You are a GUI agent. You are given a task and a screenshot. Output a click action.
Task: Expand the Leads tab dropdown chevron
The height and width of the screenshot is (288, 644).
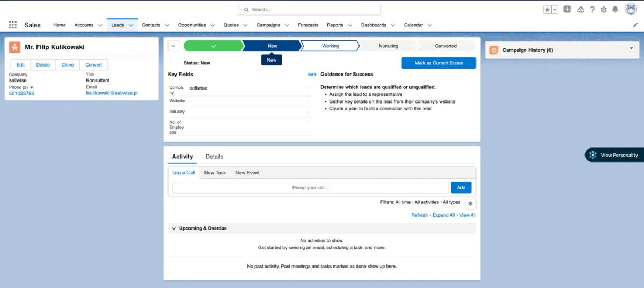coord(130,25)
